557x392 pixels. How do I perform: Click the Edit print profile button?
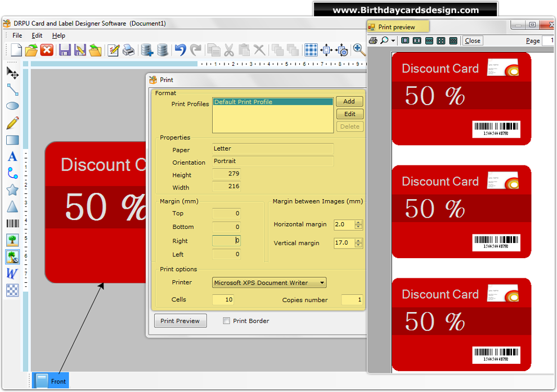coord(349,114)
